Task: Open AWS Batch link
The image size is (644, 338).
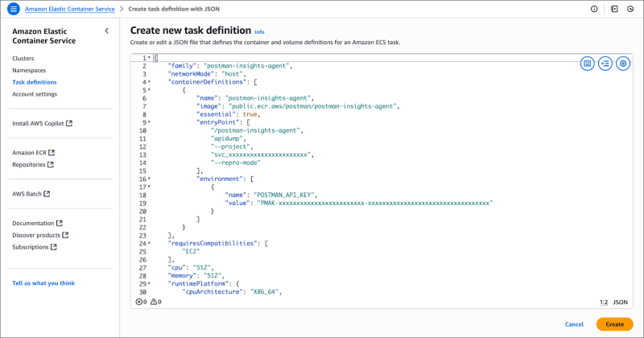Action: (27, 193)
